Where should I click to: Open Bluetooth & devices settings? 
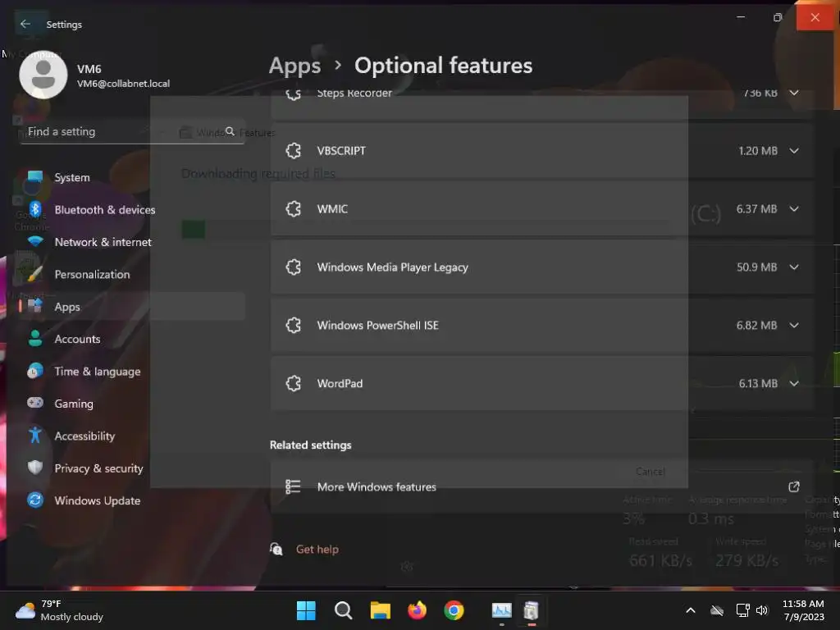(x=132, y=209)
